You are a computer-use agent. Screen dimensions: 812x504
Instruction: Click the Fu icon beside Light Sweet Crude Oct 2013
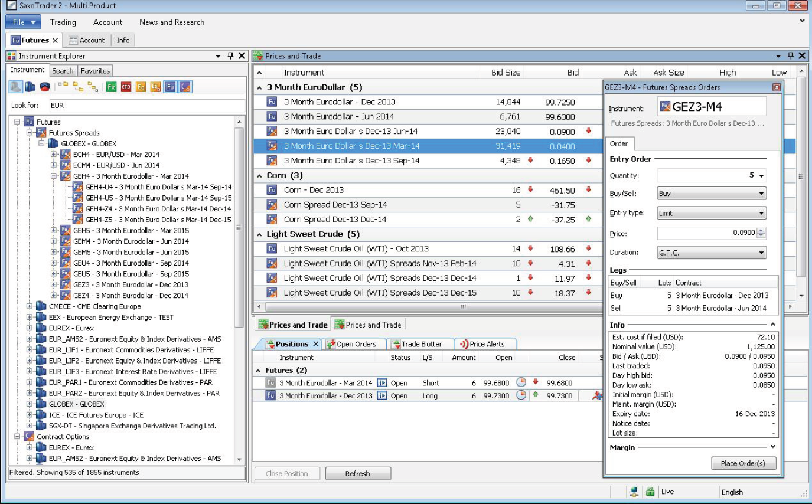pyautogui.click(x=272, y=249)
